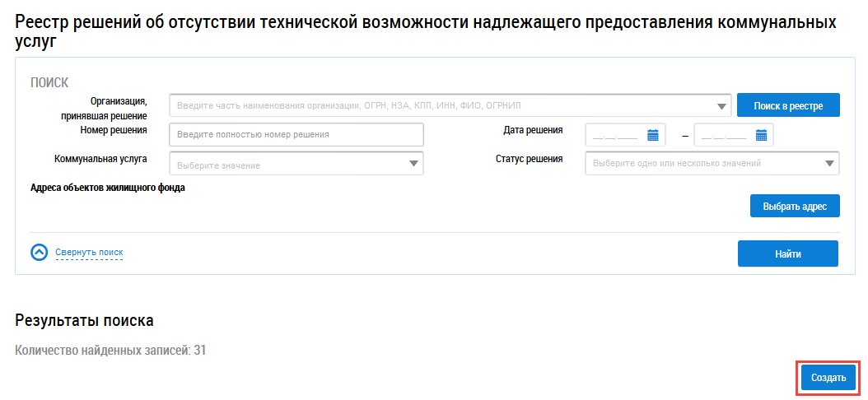
Task: Click the Количество найденных записей: 31 text
Action: [x=110, y=351]
